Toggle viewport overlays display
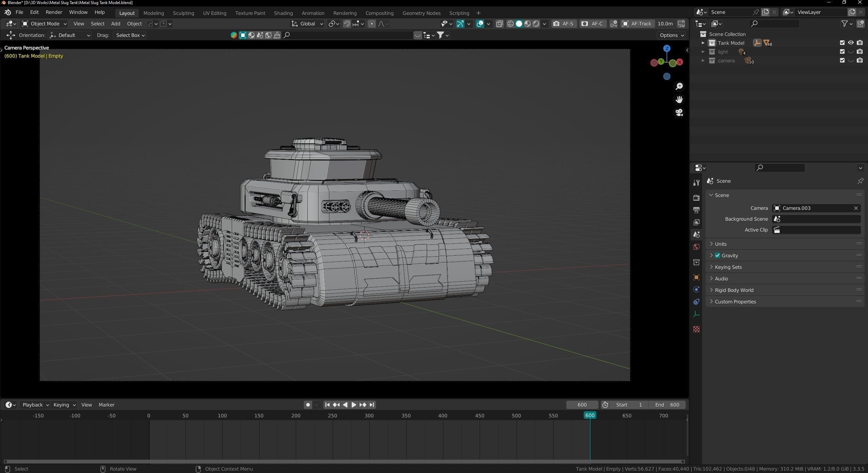Image resolution: width=868 pixels, height=473 pixels. (480, 24)
